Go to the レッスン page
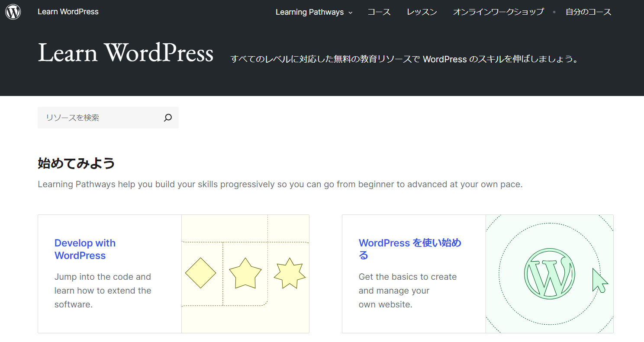This screenshot has height=342, width=644. pyautogui.click(x=422, y=12)
